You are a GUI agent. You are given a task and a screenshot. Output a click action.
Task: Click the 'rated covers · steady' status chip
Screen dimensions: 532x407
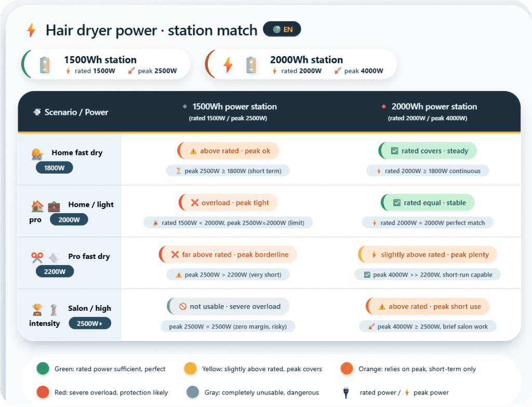click(x=428, y=151)
